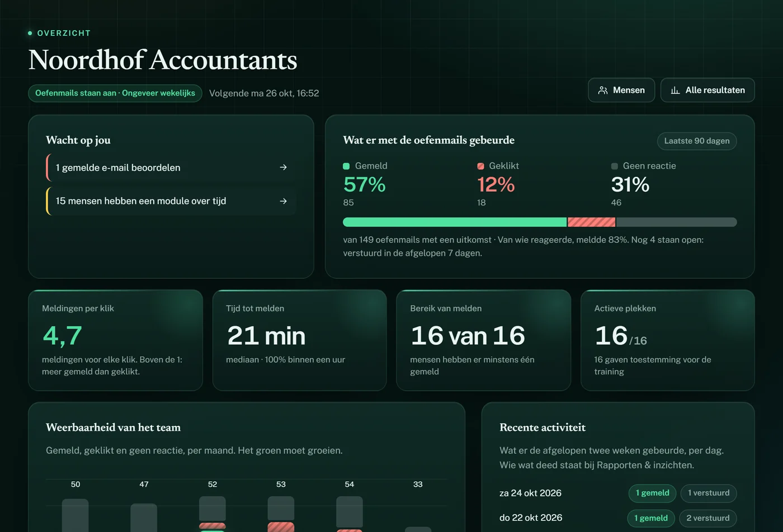Click the 'Weerbaarheid van het team' heading

point(114,427)
